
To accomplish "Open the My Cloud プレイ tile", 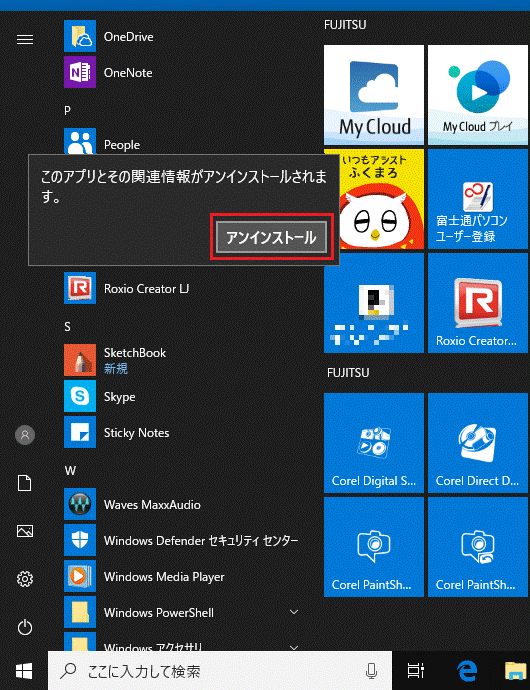I will click(478, 95).
